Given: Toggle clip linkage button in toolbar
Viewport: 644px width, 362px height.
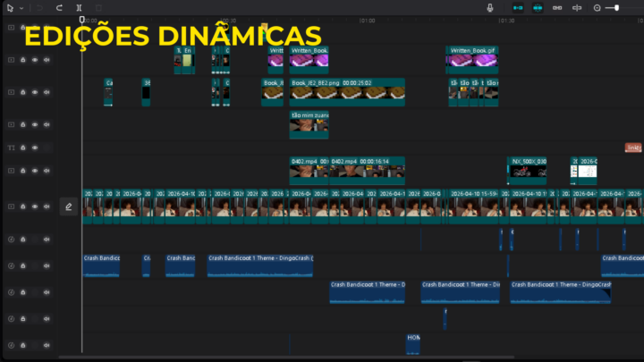Looking at the screenshot, I should pos(557,7).
